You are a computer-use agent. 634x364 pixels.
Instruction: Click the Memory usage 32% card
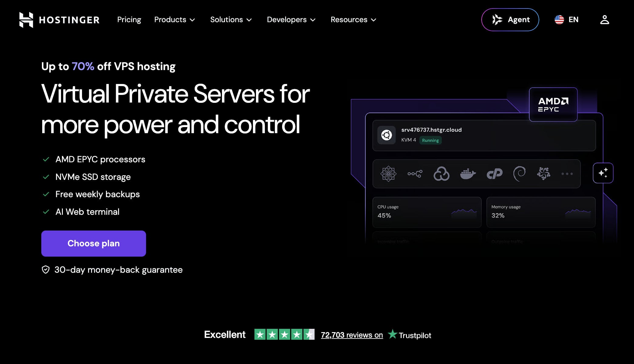tap(541, 212)
